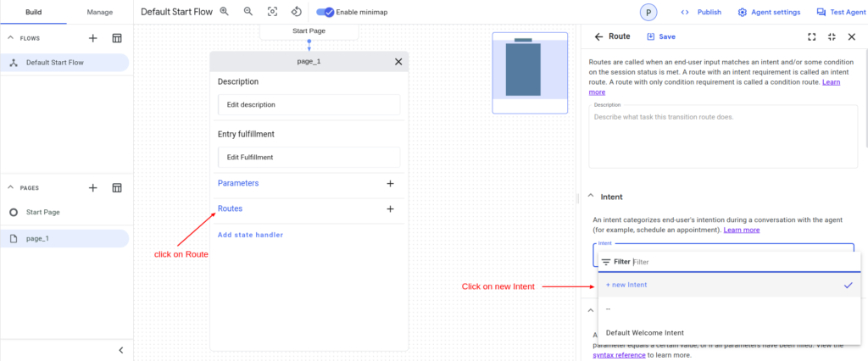Image resolution: width=868 pixels, height=361 pixels.
Task: Add a route with the plus icon
Action: coord(390,208)
